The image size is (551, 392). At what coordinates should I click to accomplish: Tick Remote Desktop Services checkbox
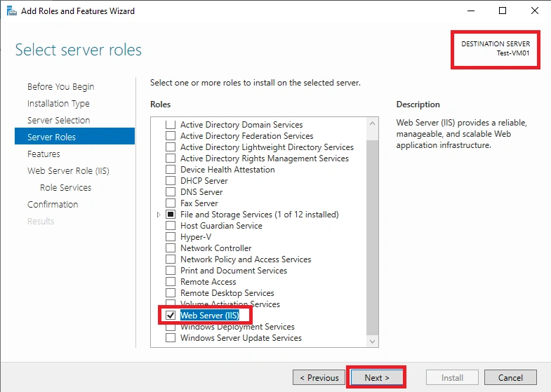(171, 293)
